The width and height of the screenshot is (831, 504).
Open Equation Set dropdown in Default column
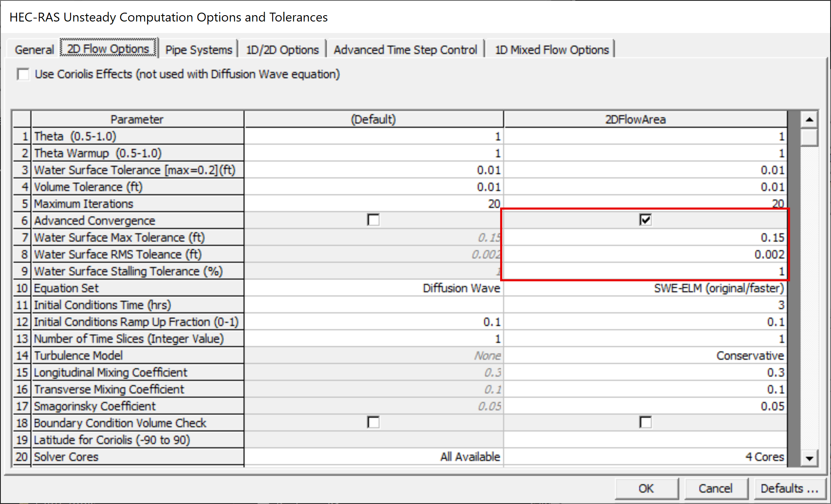[374, 288]
